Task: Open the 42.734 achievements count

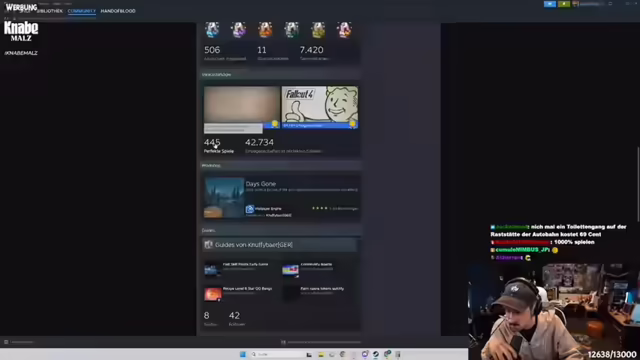Action: pos(259,142)
